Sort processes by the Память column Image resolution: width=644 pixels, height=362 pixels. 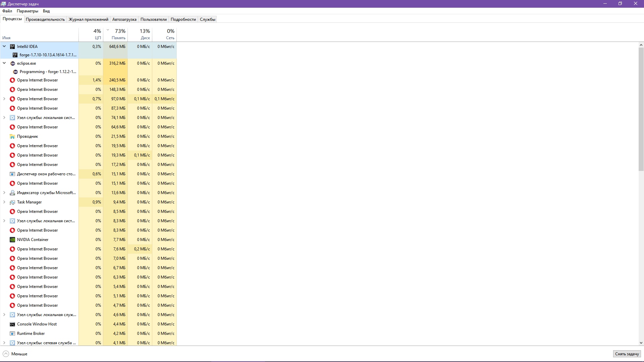tap(115, 35)
